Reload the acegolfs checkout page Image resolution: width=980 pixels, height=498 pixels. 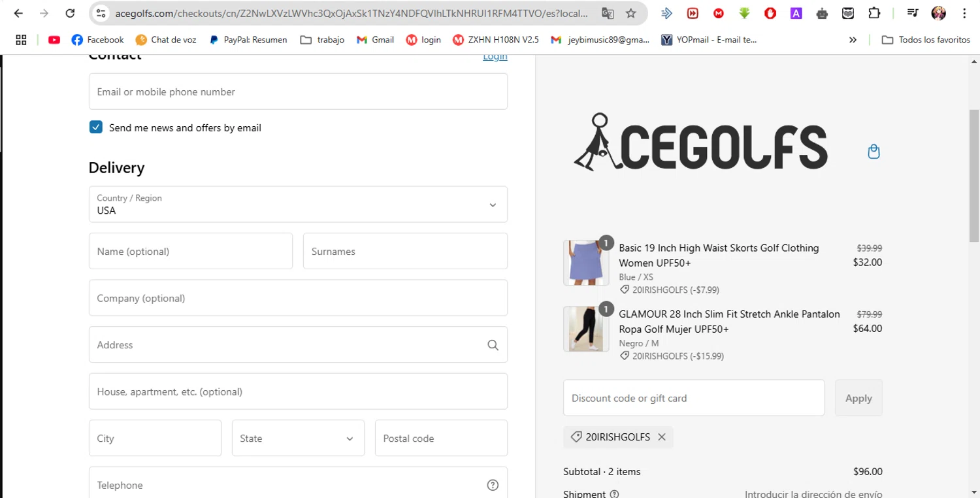[x=70, y=13]
